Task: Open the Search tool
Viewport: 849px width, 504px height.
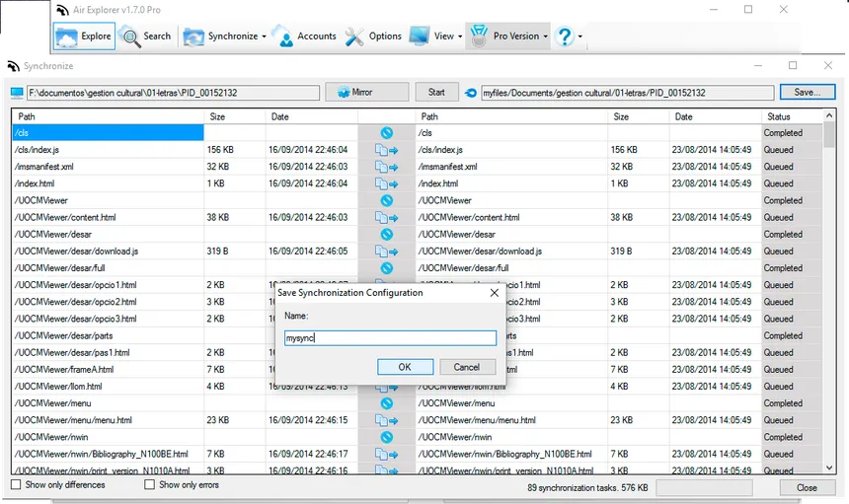Action: point(146,36)
